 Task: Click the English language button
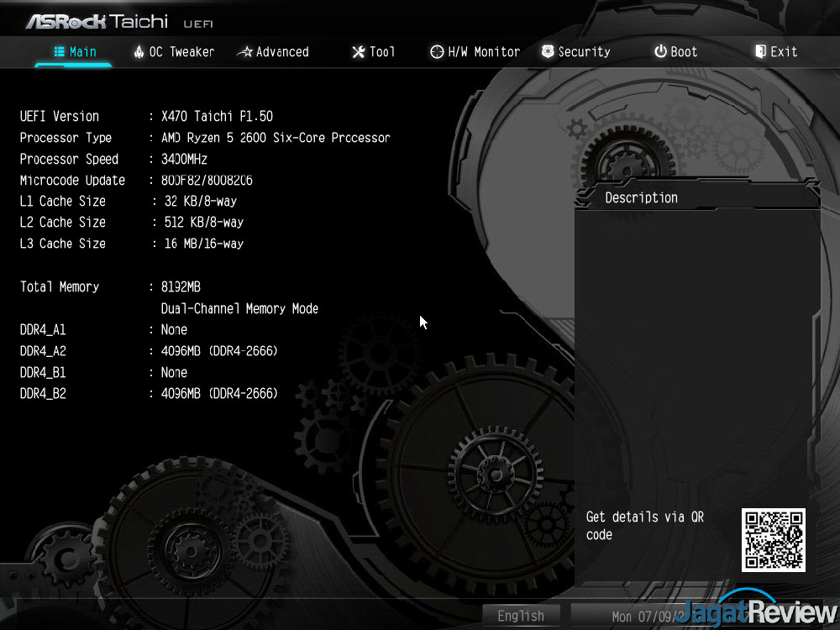pos(521,616)
